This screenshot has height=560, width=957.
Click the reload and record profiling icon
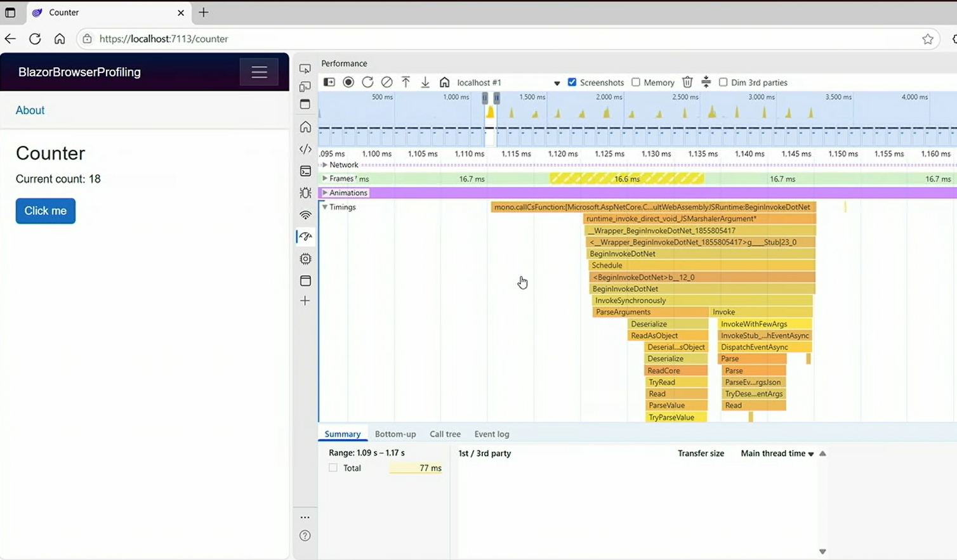click(x=367, y=82)
